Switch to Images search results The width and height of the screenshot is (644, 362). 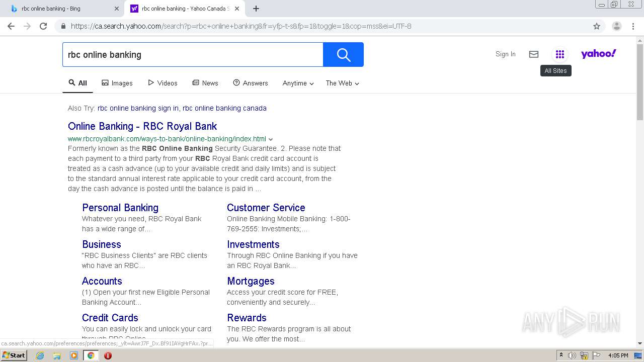(117, 83)
